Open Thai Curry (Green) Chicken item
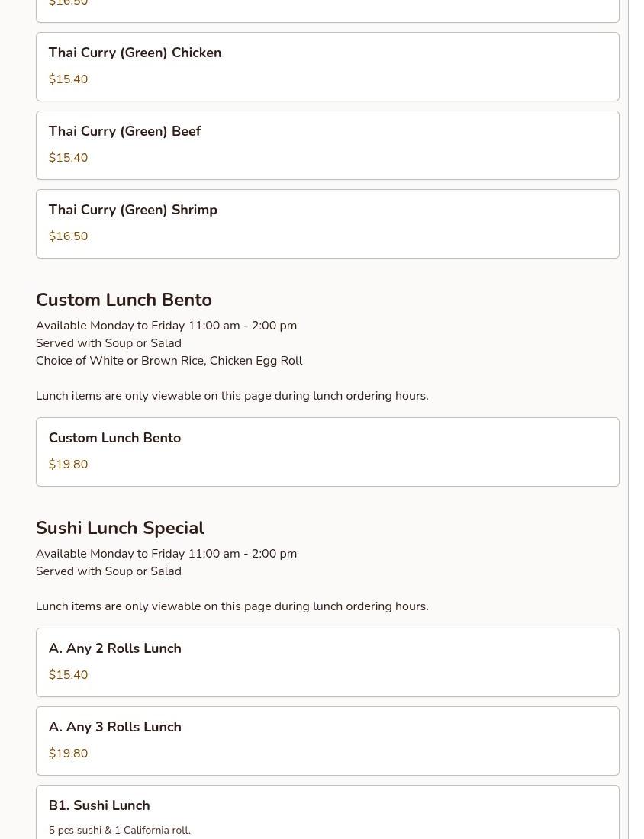Screen dimensions: 644x839 [327, 67]
